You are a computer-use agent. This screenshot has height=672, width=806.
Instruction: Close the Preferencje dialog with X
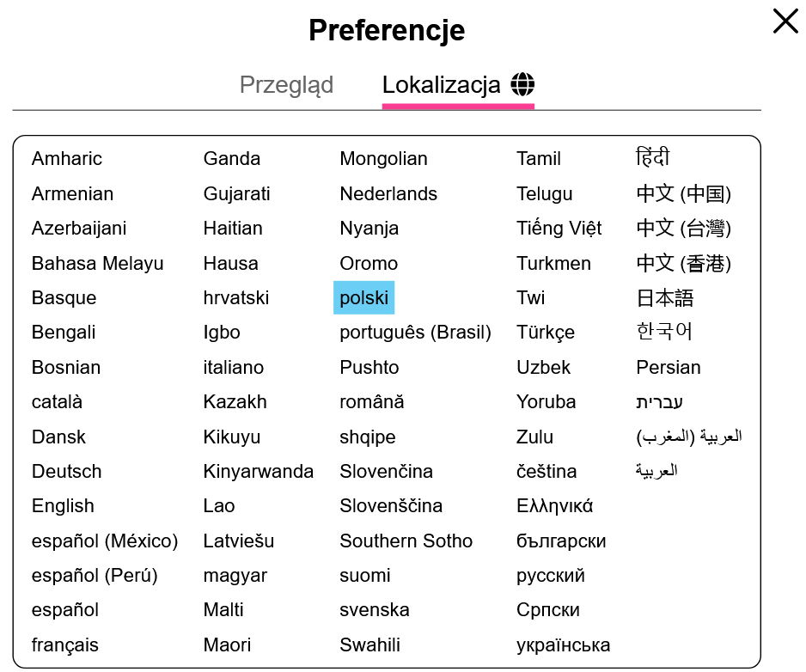785,21
